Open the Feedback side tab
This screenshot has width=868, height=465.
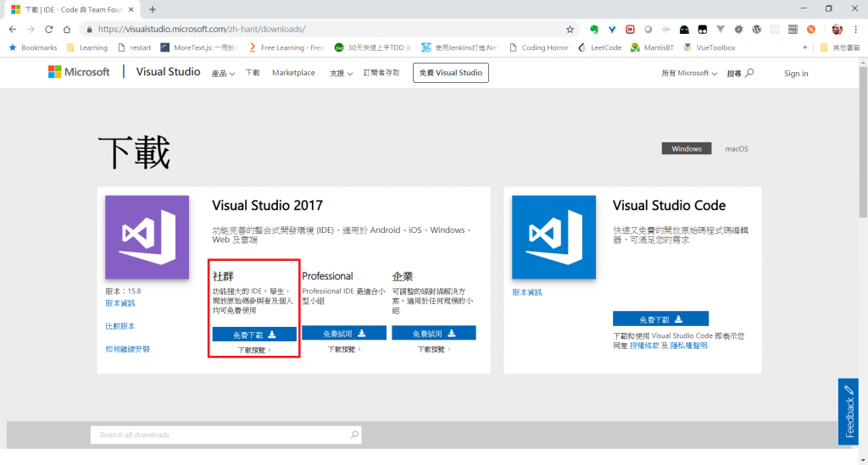[848, 412]
